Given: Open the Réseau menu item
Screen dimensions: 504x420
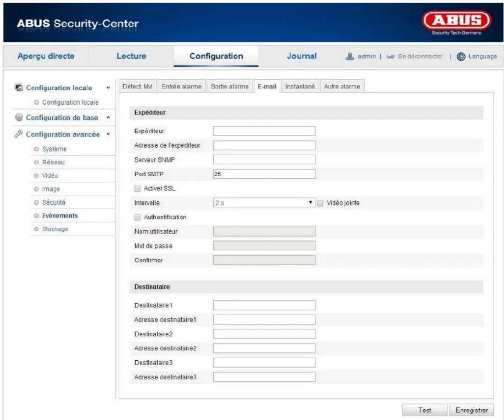Looking at the screenshot, I should pos(54,162).
